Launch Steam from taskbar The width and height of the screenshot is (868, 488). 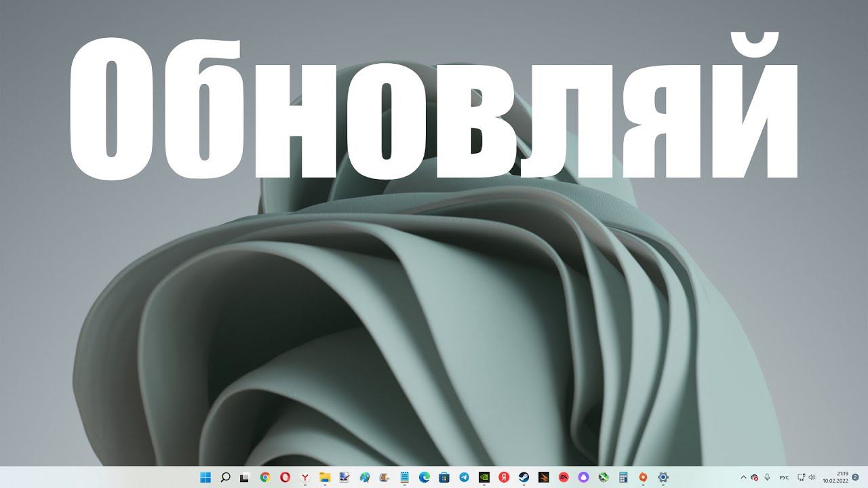[524, 477]
